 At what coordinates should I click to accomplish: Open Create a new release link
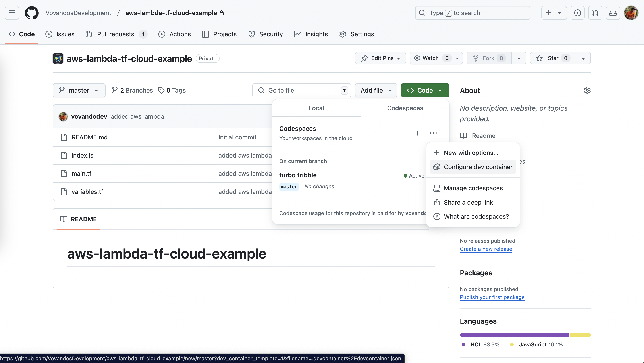click(486, 249)
